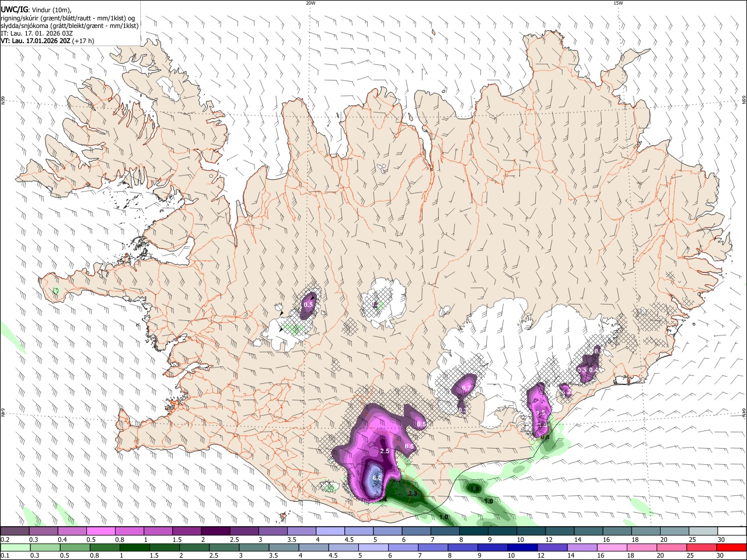Click the "20W" longitude label at top
This screenshot has height=560, width=747.
(x=310, y=3)
